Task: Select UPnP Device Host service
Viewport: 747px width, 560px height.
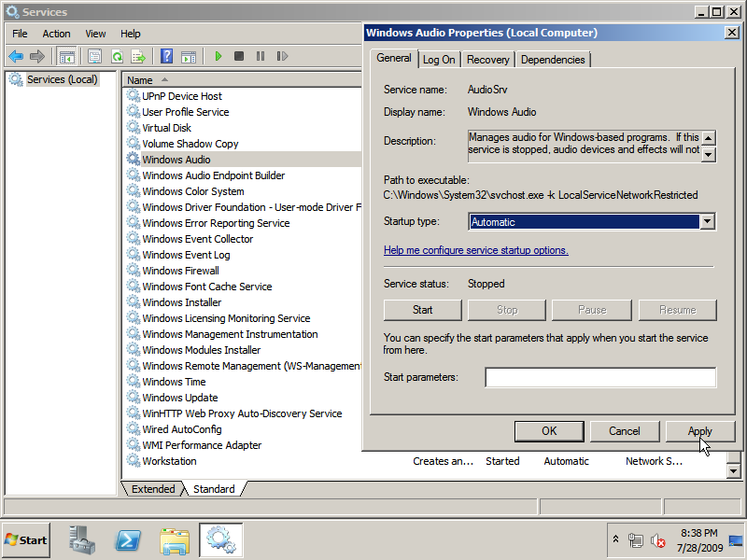Action: (x=182, y=96)
